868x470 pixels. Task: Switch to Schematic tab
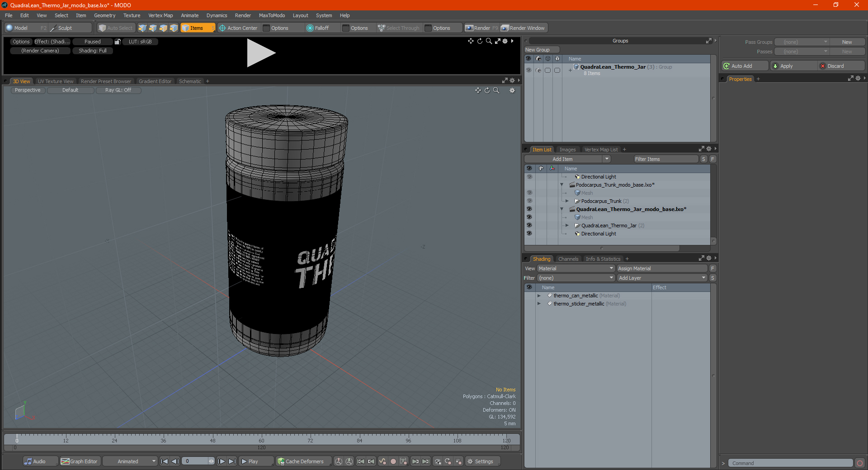coord(190,81)
